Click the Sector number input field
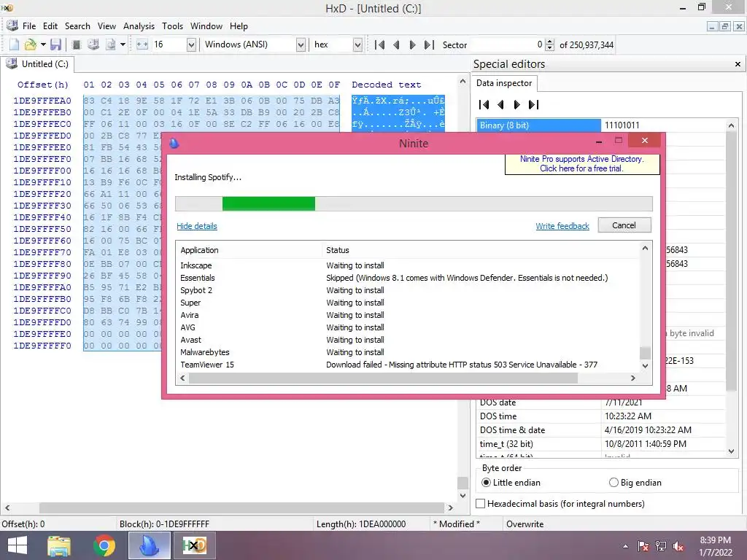The width and height of the screenshot is (747, 560). pyautogui.click(x=506, y=44)
